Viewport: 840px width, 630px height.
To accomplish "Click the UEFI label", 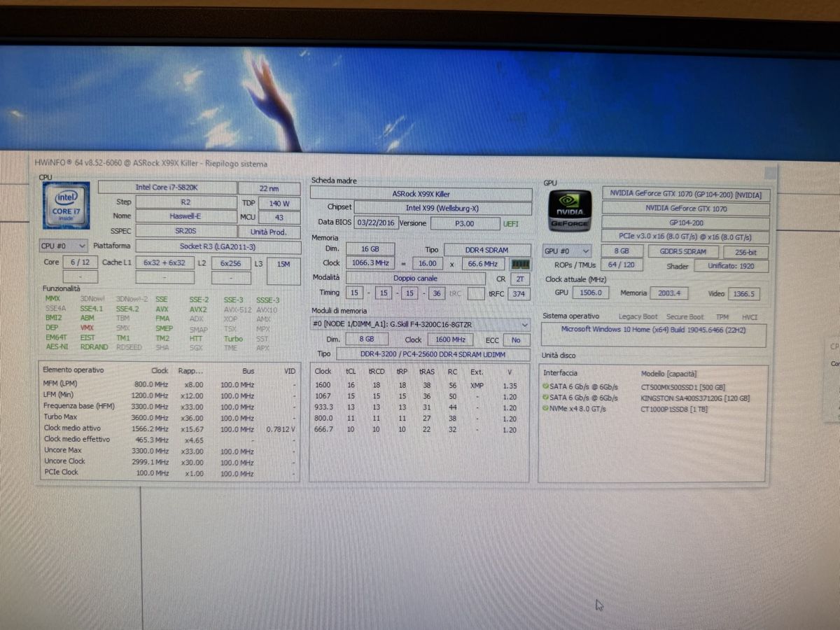I will tap(511, 224).
